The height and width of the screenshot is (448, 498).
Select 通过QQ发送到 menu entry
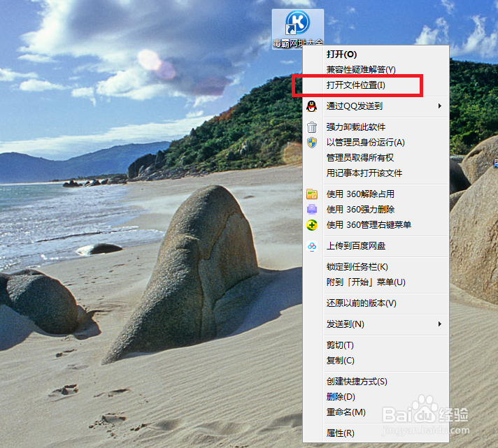pyautogui.click(x=376, y=106)
